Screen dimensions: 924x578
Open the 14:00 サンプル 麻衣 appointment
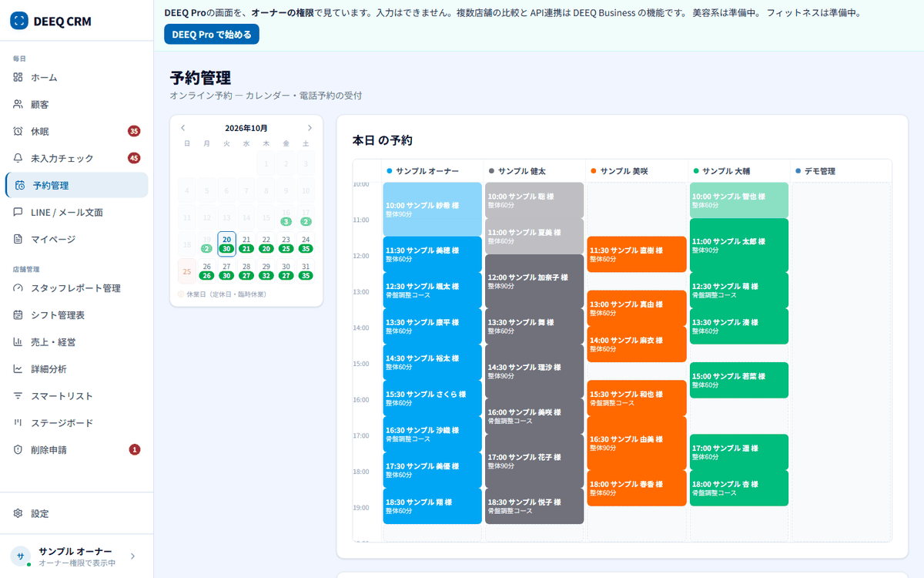(637, 344)
